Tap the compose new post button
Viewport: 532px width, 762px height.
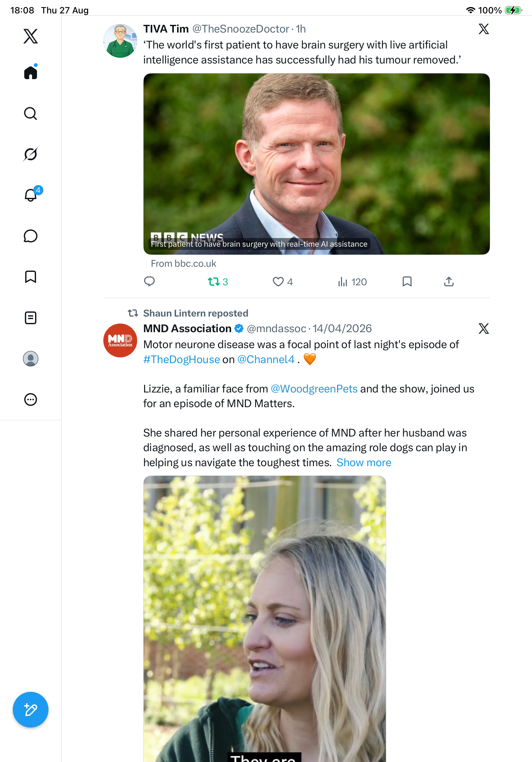[31, 710]
